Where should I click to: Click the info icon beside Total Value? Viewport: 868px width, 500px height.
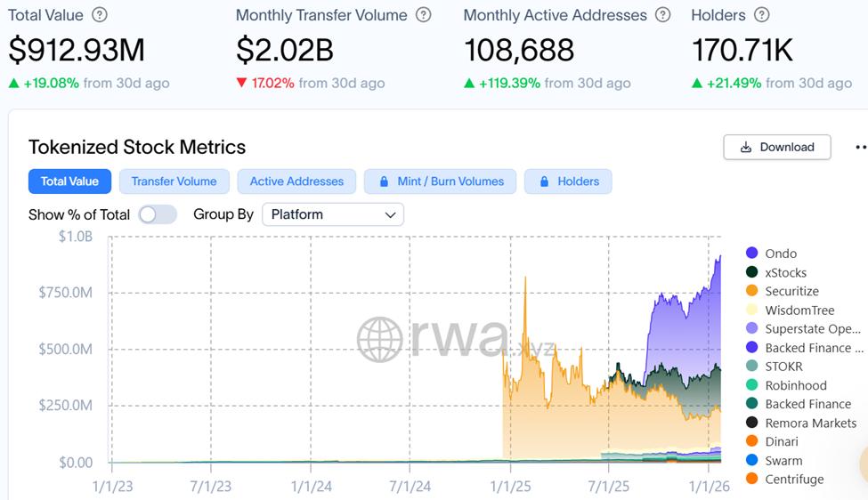[100, 15]
